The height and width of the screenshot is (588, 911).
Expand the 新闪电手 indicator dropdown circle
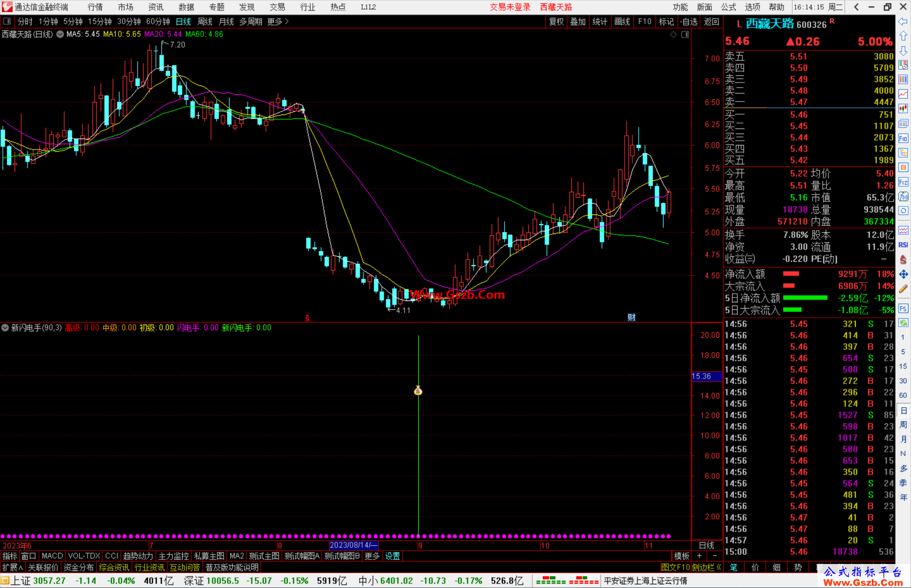click(x=5, y=328)
